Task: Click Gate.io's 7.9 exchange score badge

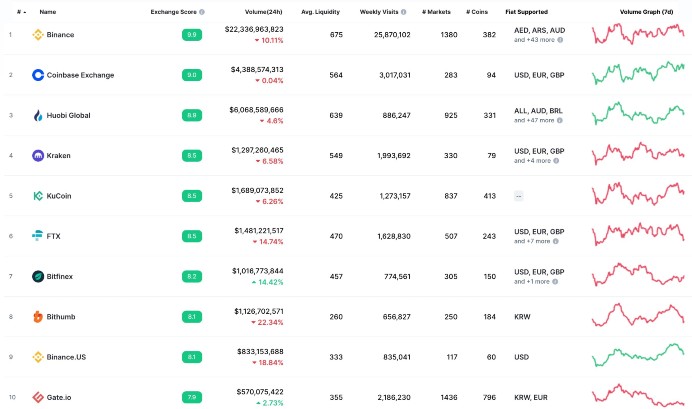Action: (192, 398)
